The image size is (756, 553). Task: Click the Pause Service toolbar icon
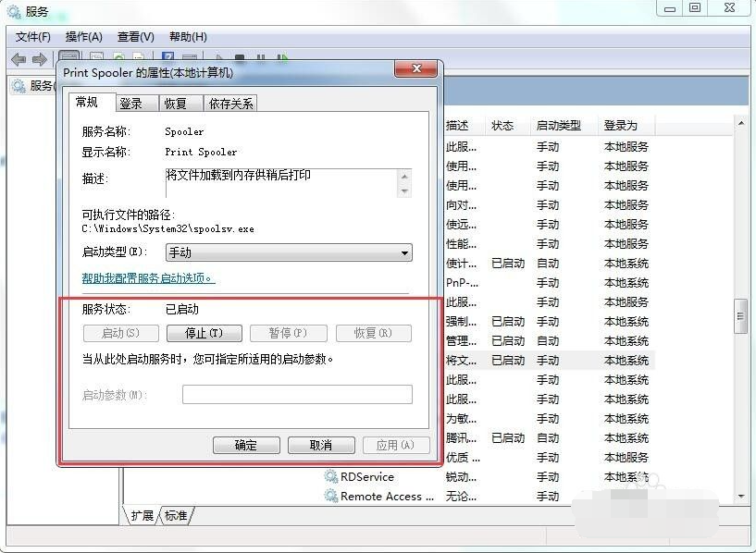click(x=262, y=57)
